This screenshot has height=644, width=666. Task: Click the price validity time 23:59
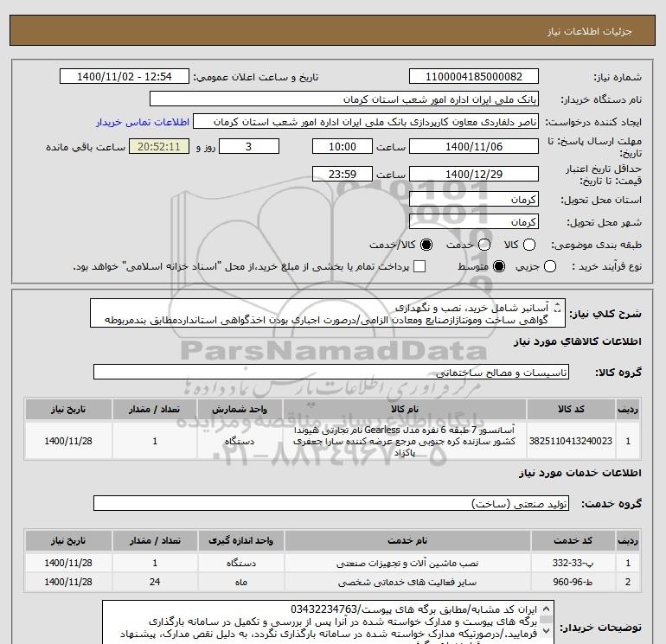(x=343, y=174)
